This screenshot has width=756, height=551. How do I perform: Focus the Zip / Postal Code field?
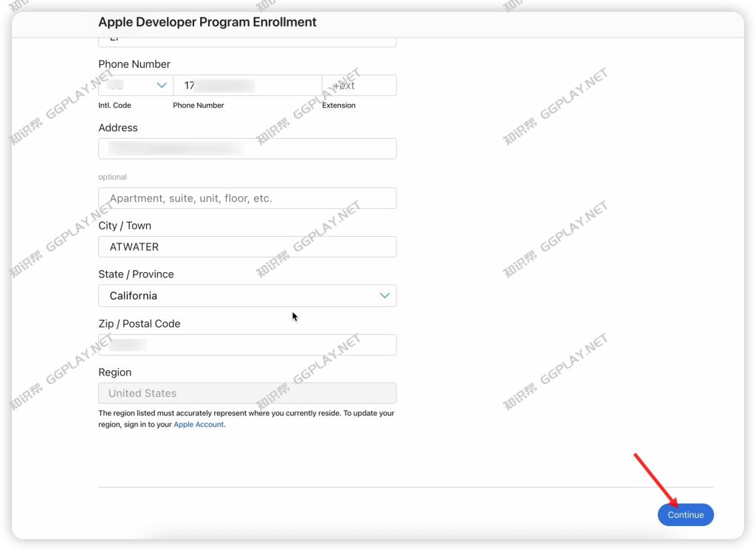pos(247,345)
